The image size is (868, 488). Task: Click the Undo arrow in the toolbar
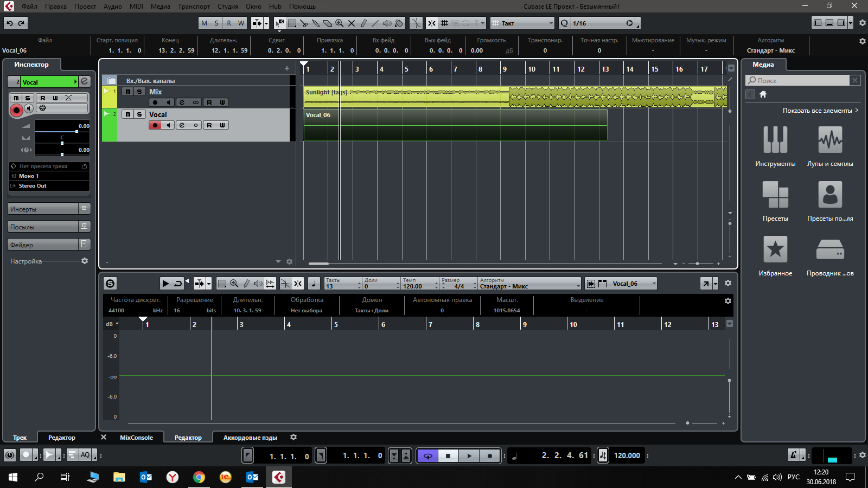pyautogui.click(x=10, y=23)
